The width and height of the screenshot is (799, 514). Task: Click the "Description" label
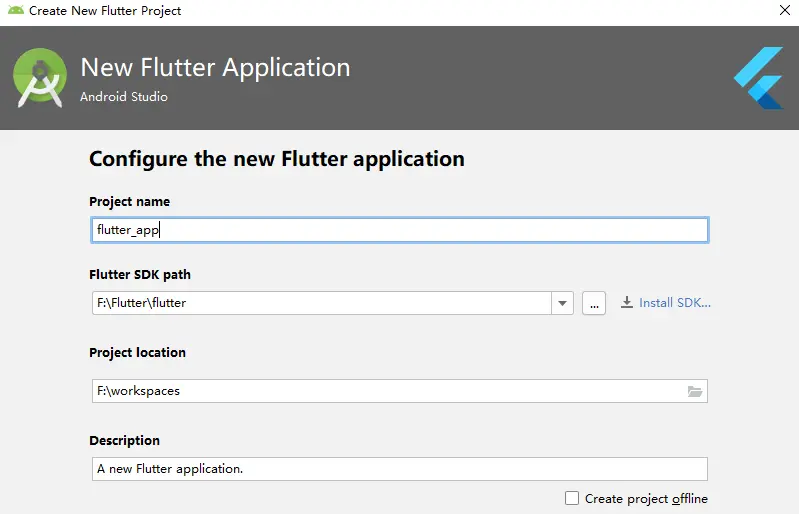pyautogui.click(x=124, y=441)
